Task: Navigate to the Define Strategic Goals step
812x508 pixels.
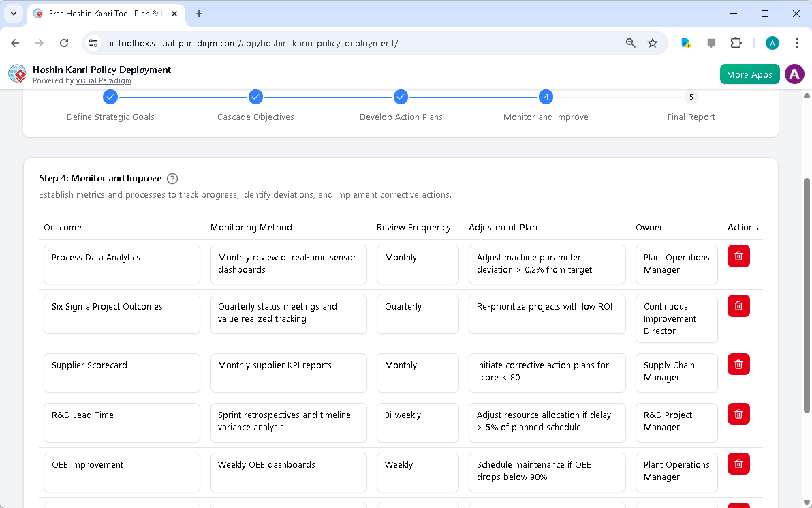Action: click(110, 97)
